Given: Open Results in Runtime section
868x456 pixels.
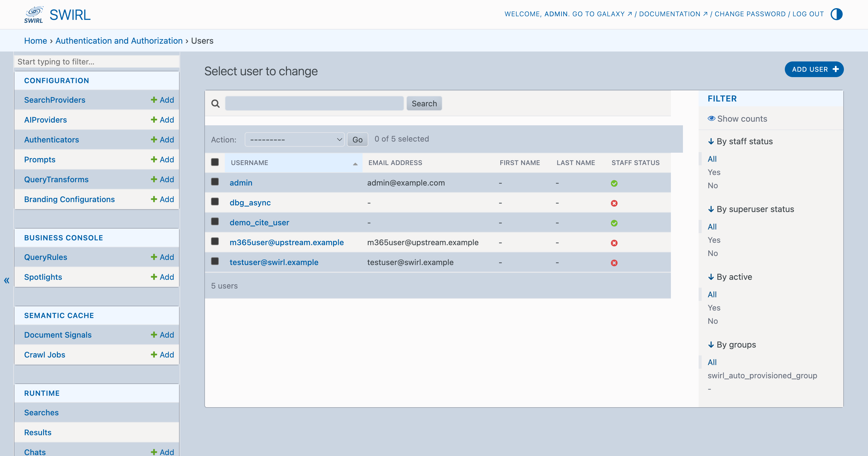Looking at the screenshot, I should [x=38, y=432].
